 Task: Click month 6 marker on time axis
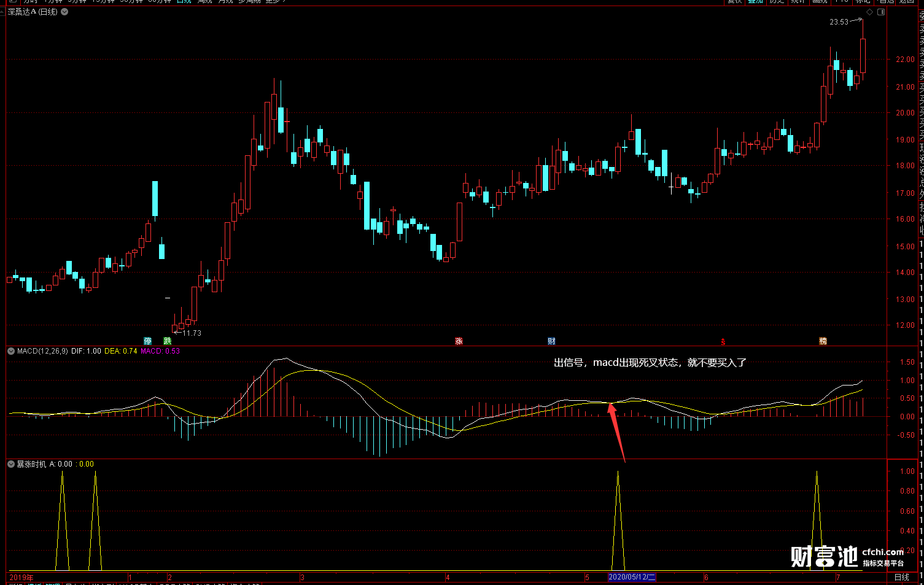tap(707, 578)
